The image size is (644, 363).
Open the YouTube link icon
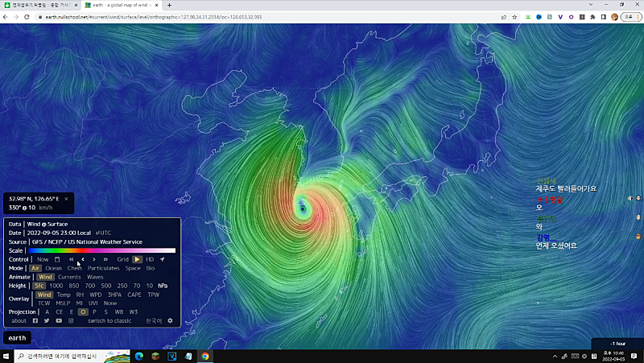pyautogui.click(x=59, y=320)
